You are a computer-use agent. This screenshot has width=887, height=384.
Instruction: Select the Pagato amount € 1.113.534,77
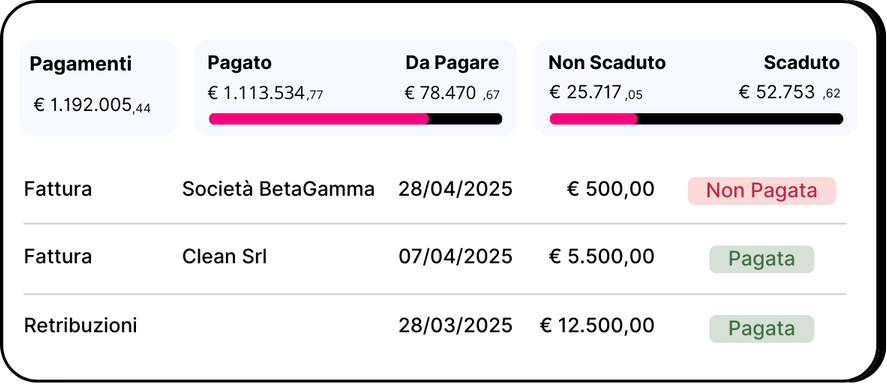(265, 93)
